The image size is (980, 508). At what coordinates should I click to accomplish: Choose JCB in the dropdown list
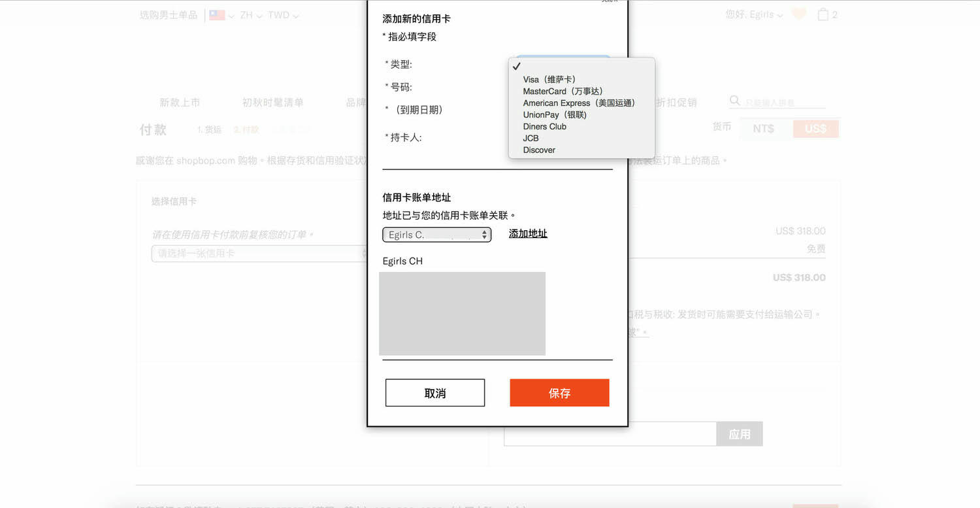pos(531,138)
